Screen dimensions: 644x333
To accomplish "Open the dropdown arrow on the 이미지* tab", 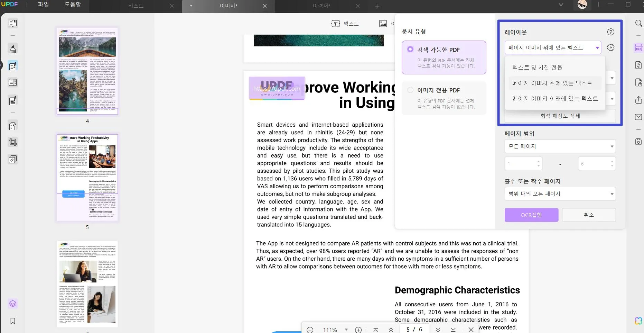I will coord(191,6).
